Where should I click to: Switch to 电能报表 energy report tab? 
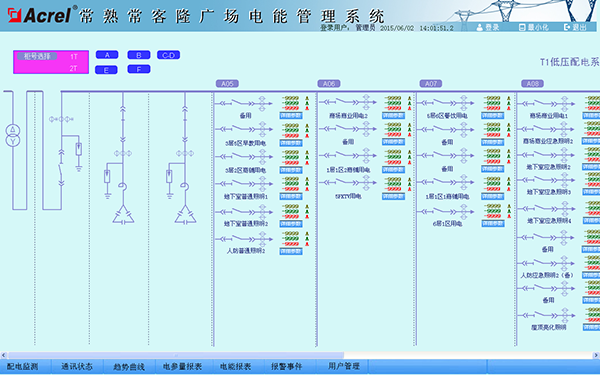pyautogui.click(x=235, y=367)
